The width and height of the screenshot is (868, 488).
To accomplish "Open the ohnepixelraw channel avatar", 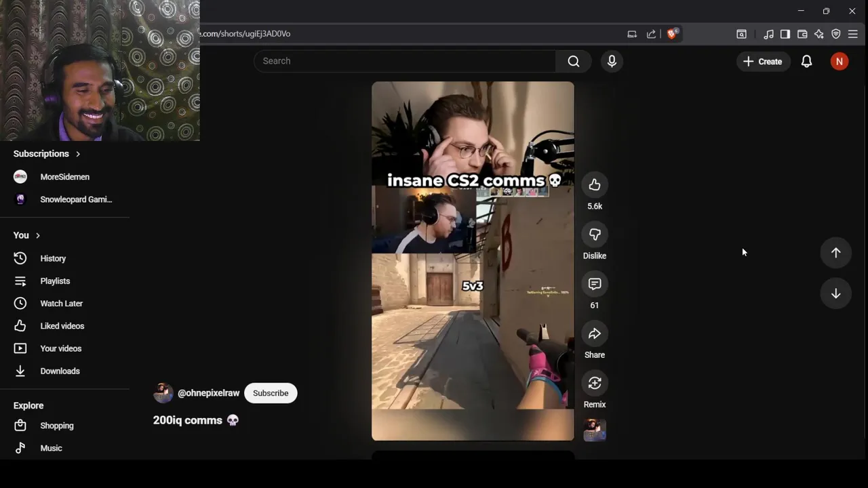I will tap(163, 393).
